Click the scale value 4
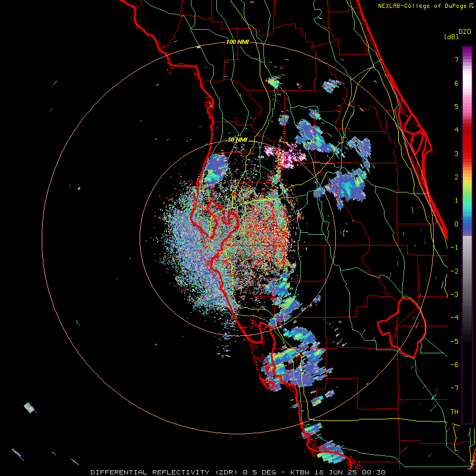This screenshot has height=476, width=476. pyautogui.click(x=456, y=130)
